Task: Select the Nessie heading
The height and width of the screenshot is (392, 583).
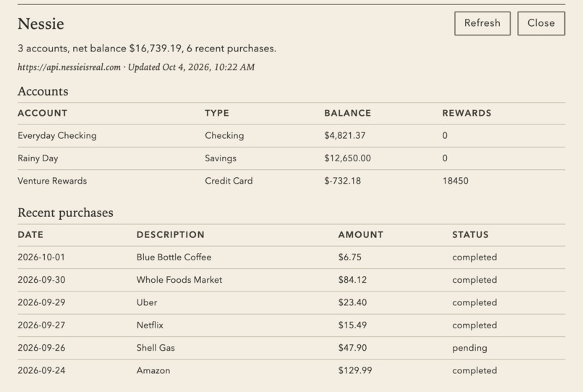Action: pyautogui.click(x=41, y=24)
